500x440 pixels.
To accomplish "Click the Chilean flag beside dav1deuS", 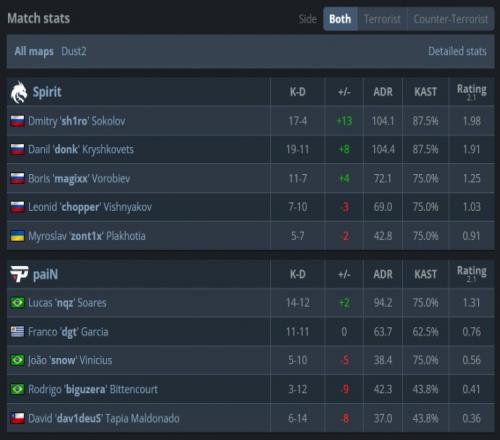I will click(x=17, y=418).
